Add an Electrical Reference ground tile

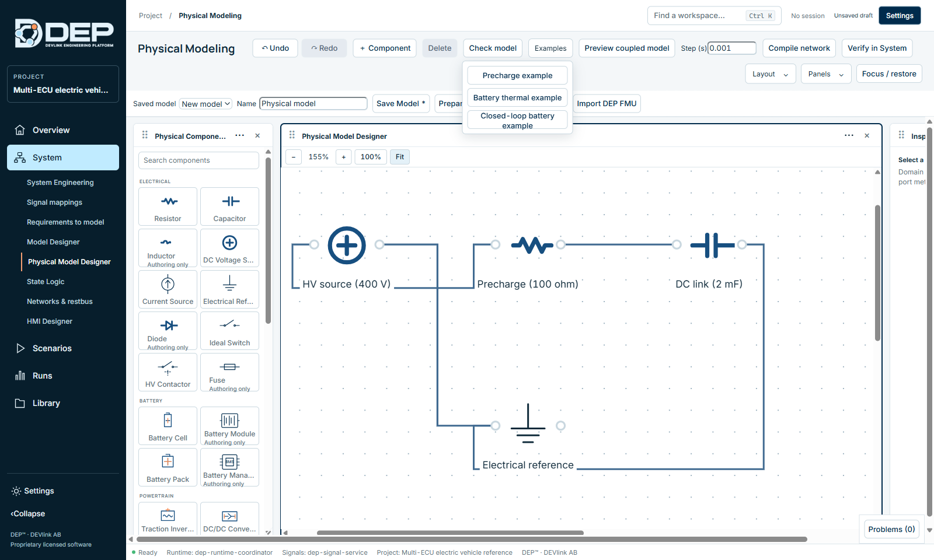229,289
